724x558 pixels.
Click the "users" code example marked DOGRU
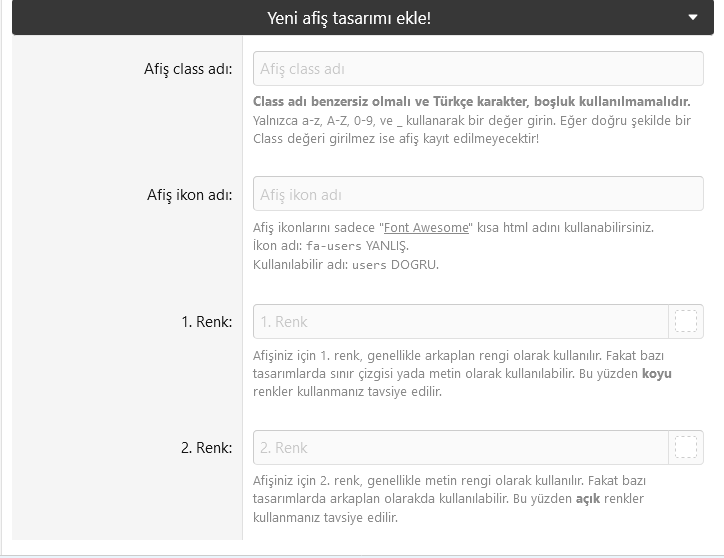370,265
